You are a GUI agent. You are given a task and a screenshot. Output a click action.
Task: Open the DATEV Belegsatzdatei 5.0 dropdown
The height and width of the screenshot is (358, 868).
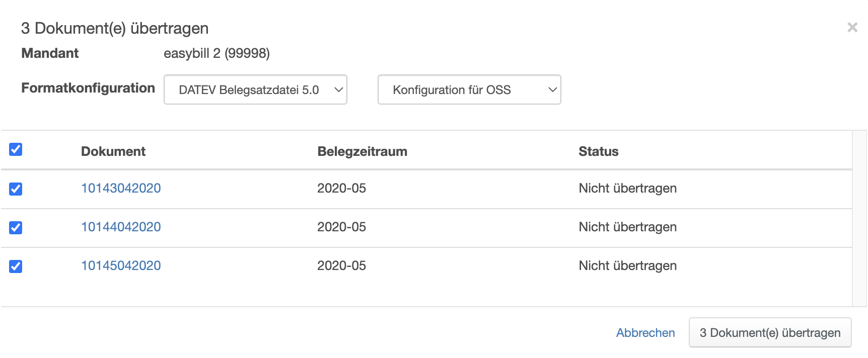(255, 90)
